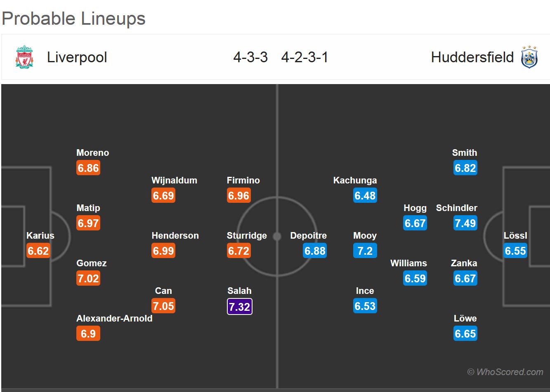Click Gomez's 7.02 rating badge
Image resolution: width=550 pixels, height=392 pixels.
(88, 279)
